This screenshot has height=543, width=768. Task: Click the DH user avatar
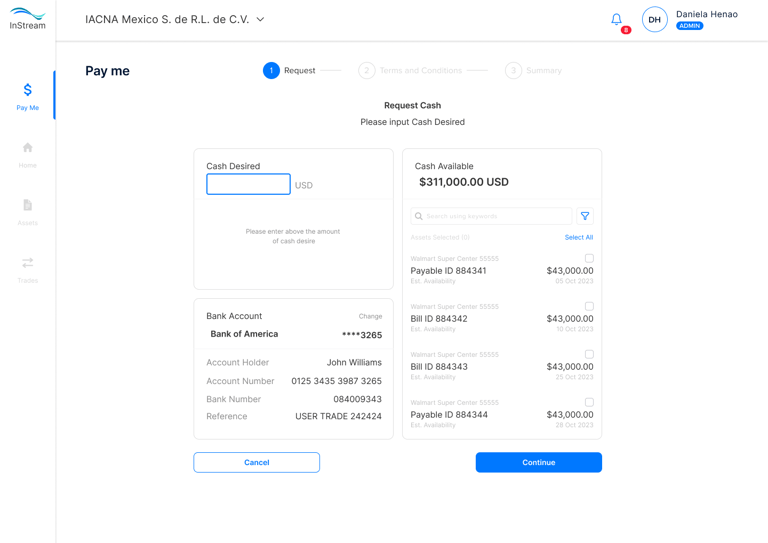[x=654, y=20]
